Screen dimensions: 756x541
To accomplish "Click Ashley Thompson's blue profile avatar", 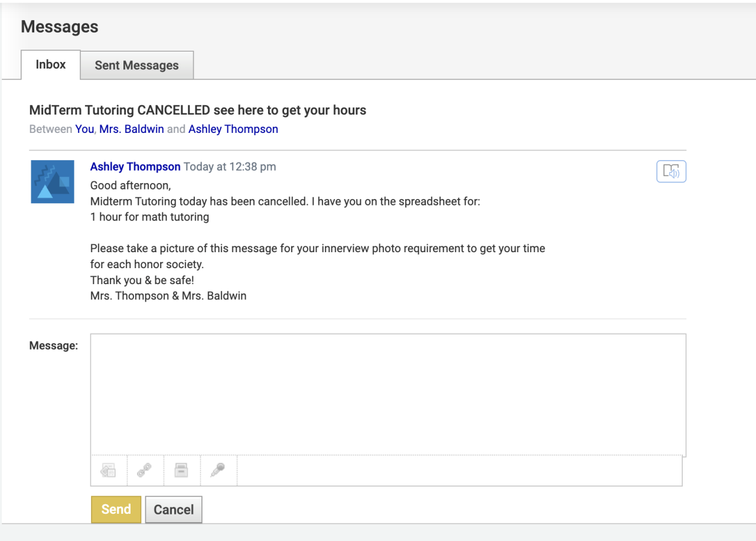I will 53,181.
